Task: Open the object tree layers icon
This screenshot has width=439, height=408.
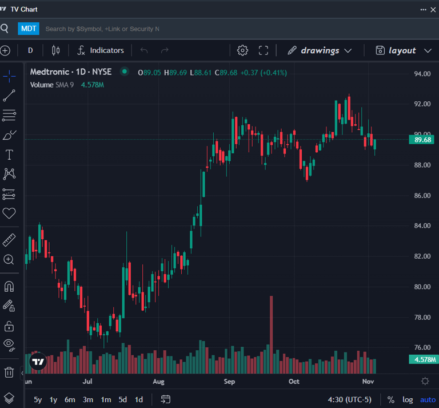Action: click(x=9, y=398)
